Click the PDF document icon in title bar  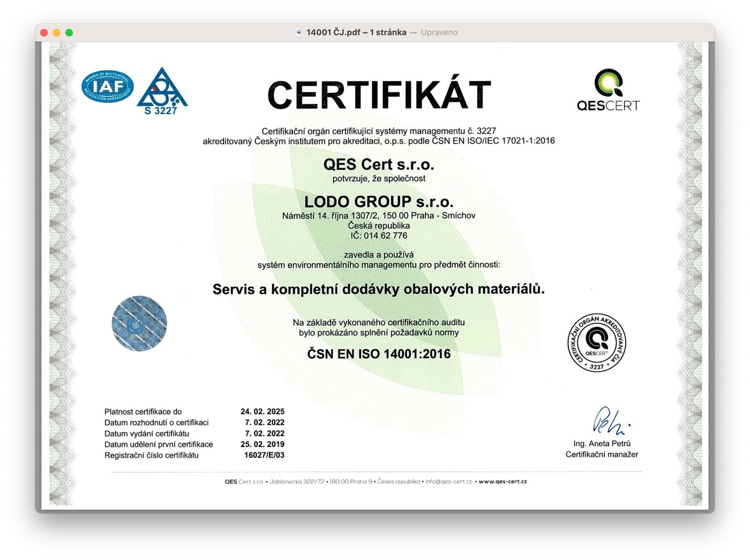pos(299,32)
